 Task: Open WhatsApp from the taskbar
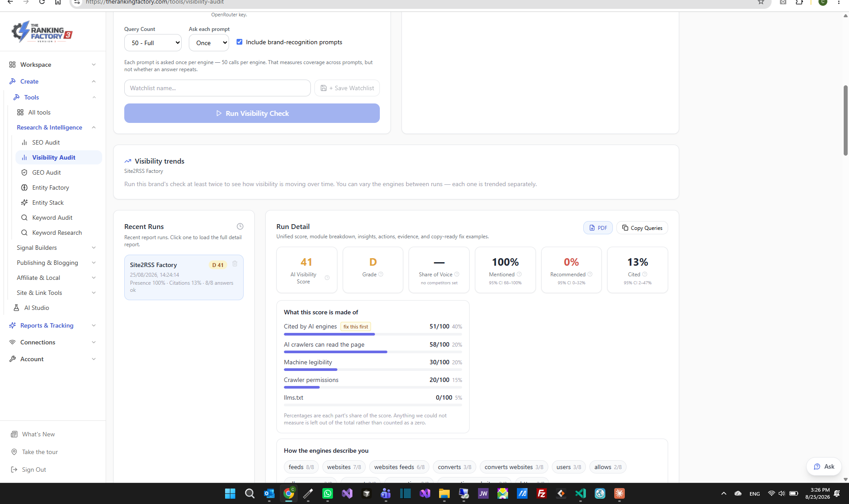point(328,493)
